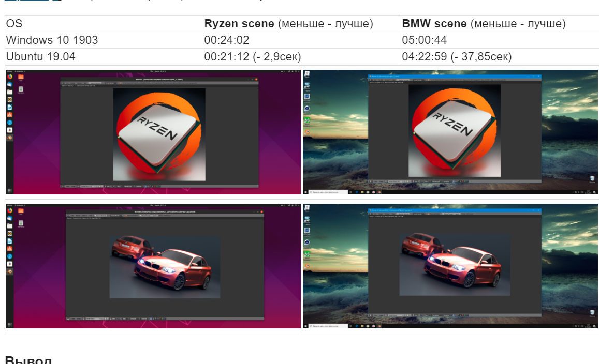Image resolution: width=599 pixels, height=364 pixels.
Task: Click Blender icon in Ubuntu Ryzen screenshot dock
Action: pyautogui.click(x=9, y=138)
